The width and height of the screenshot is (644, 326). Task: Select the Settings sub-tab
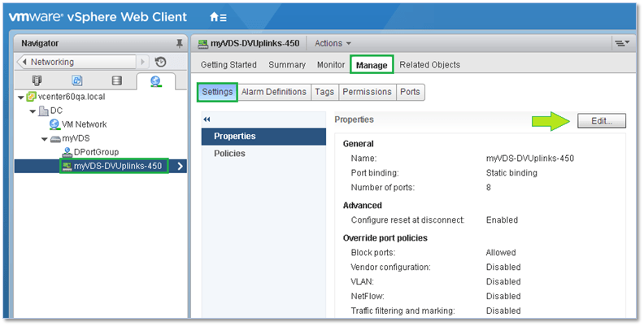coord(217,92)
